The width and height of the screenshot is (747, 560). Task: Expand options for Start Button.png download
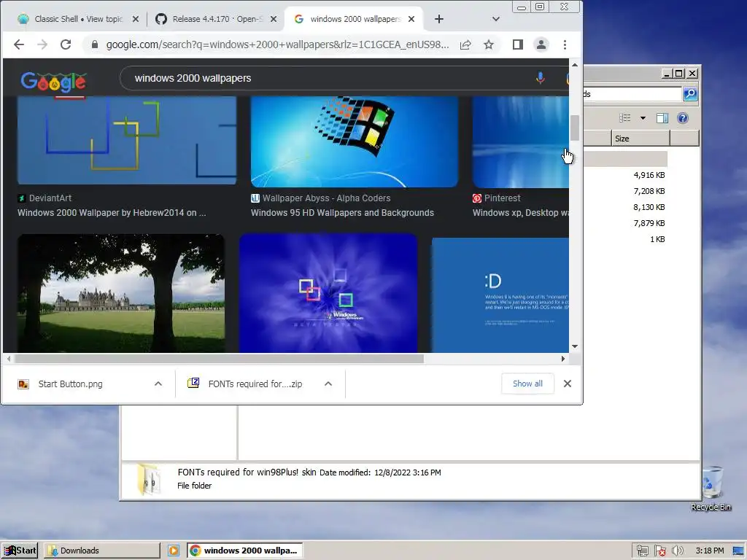(x=158, y=384)
